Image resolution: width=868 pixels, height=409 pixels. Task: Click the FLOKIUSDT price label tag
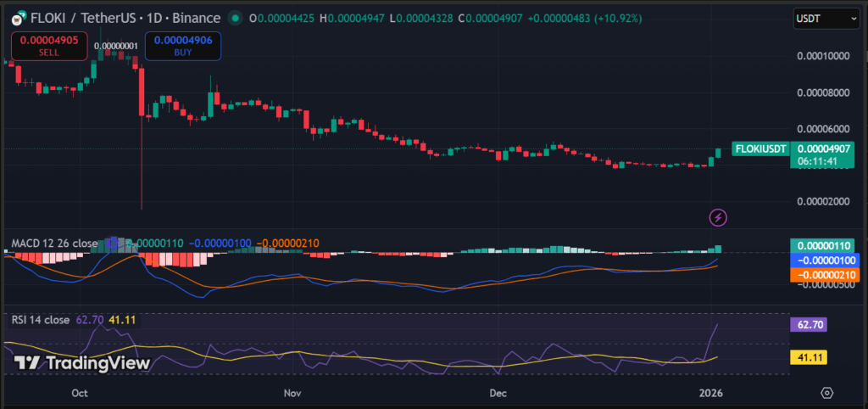click(x=759, y=148)
